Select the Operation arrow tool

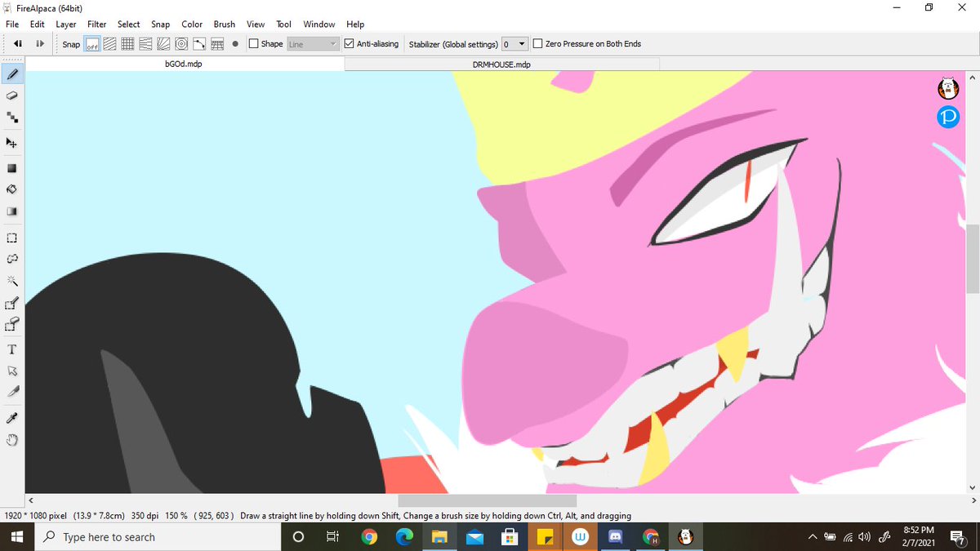(x=12, y=371)
